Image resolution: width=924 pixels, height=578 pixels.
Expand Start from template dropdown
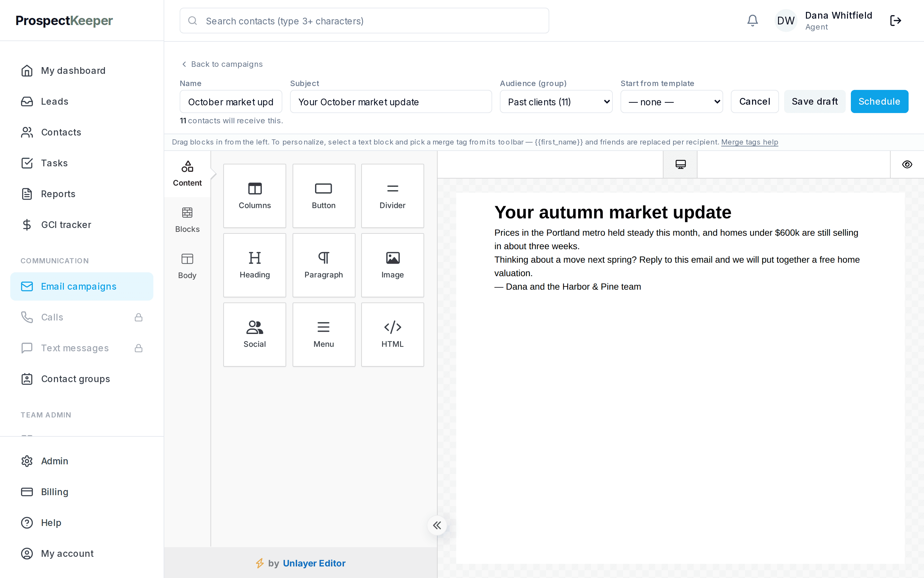click(672, 102)
